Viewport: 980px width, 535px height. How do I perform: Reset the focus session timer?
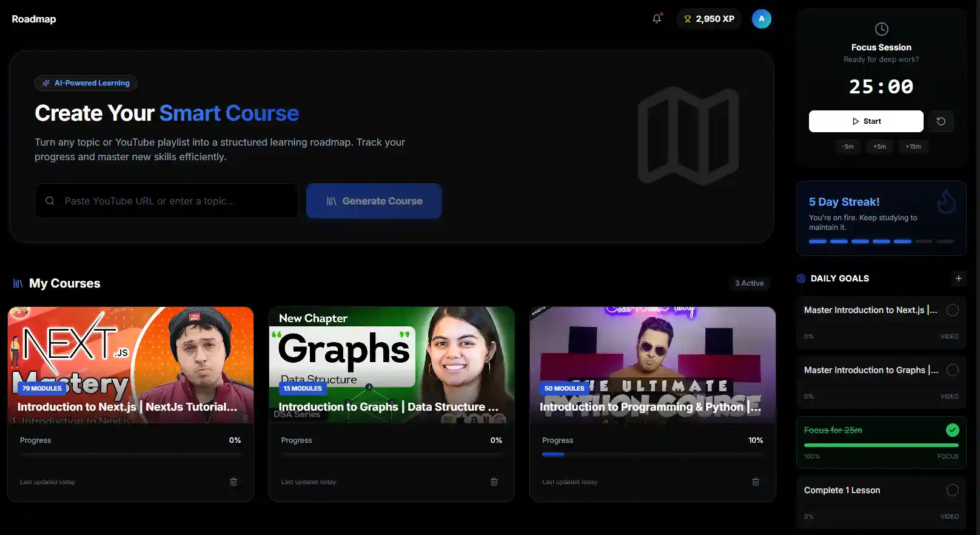pos(941,121)
